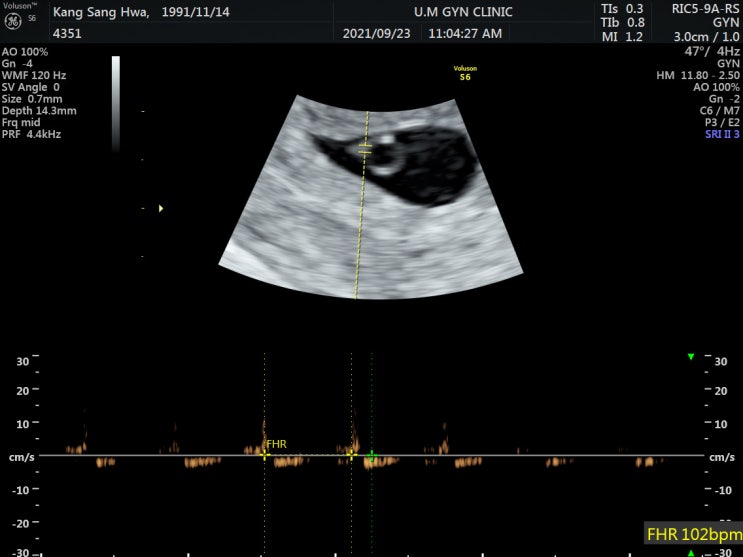Click the blue SRI II 3 label

tap(722, 134)
